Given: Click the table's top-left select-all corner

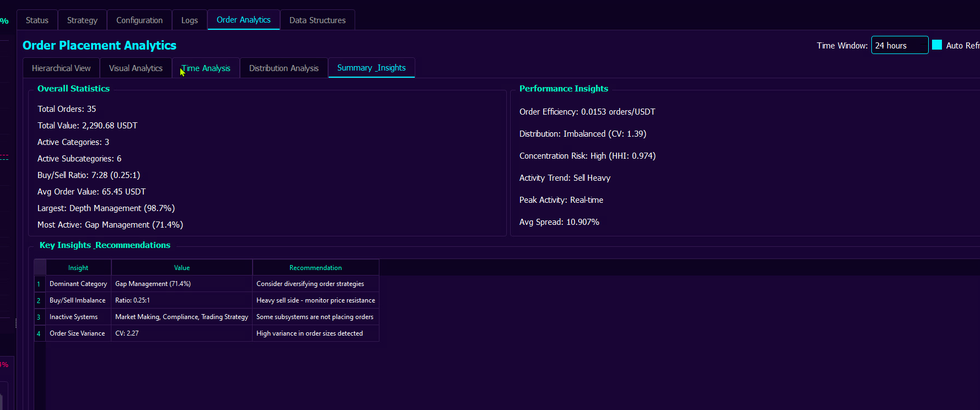Looking at the screenshot, I should click(x=40, y=268).
